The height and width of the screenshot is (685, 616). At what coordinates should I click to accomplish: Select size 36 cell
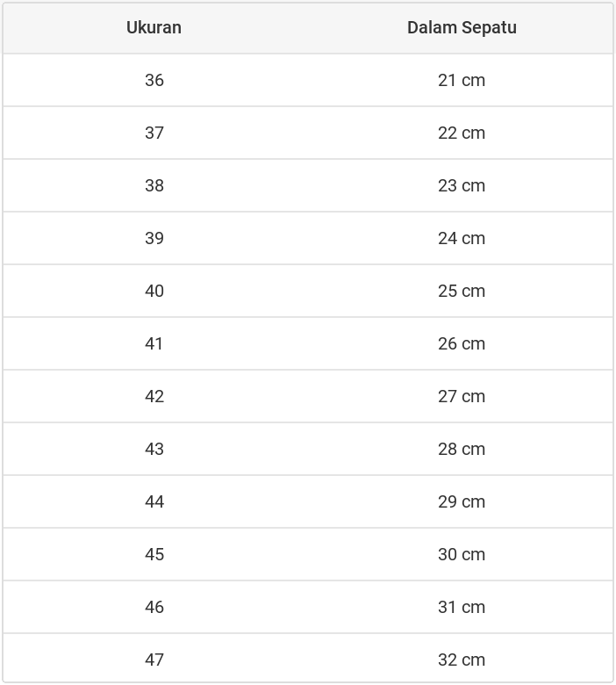[154, 80]
